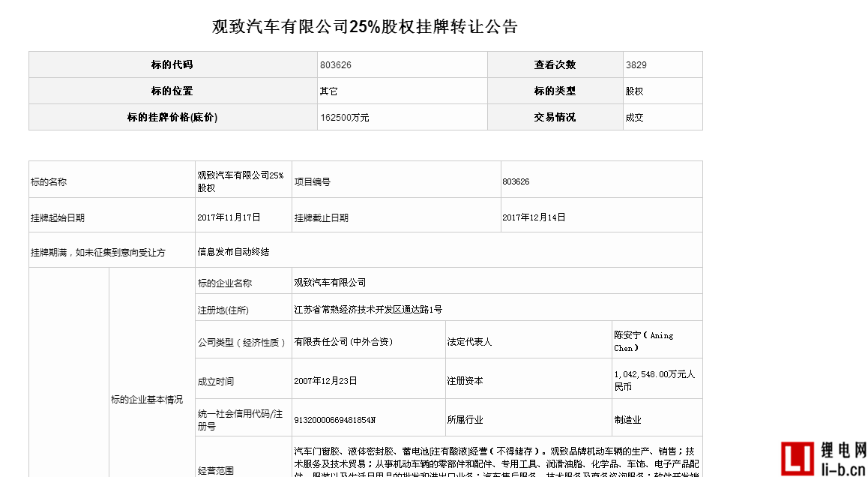Image resolution: width=868 pixels, height=477 pixels.
Task: Click the 观致汽车有限公司25%股权 name value
Action: 241,181
